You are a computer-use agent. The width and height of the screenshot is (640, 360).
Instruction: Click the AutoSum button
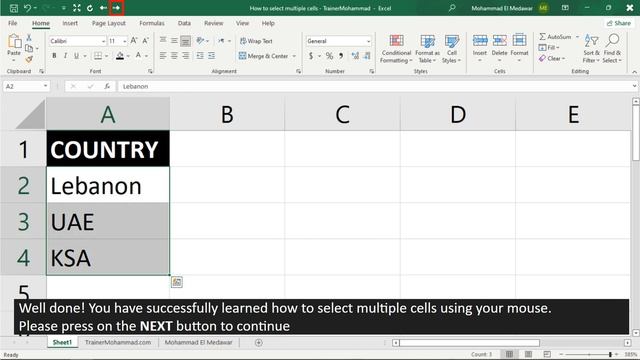tap(556, 37)
